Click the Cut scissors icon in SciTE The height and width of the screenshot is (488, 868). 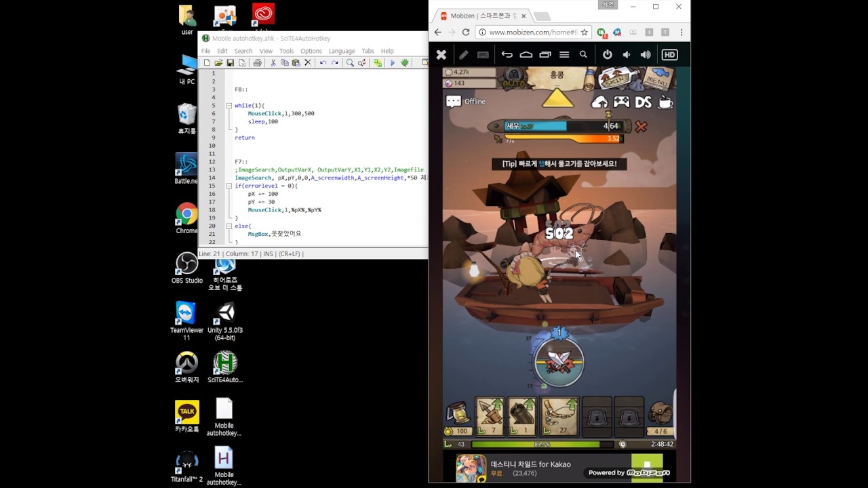tap(273, 62)
